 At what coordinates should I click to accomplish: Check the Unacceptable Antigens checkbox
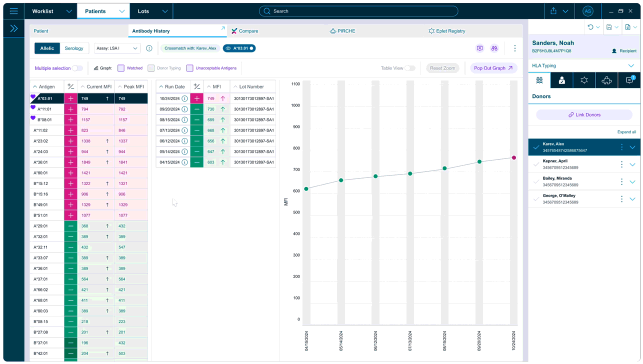pyautogui.click(x=189, y=68)
